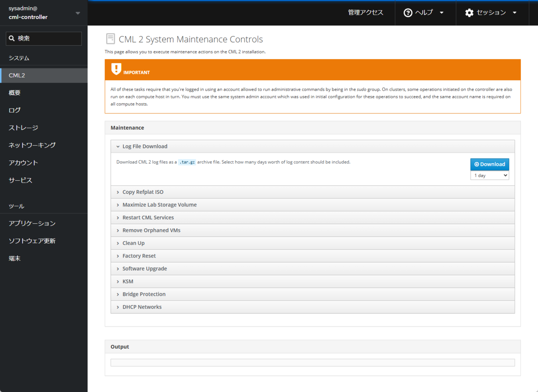
Task: Click the ツール sidebar heading
Action: click(x=16, y=206)
